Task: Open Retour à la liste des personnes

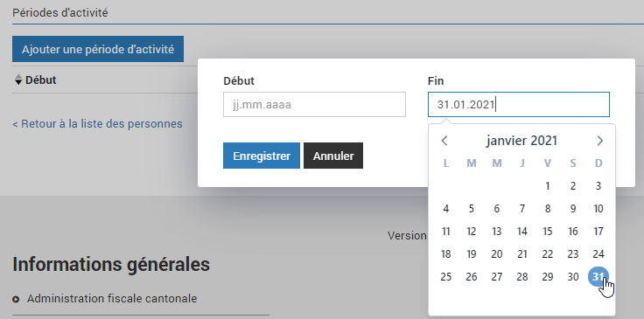Action: tap(97, 123)
